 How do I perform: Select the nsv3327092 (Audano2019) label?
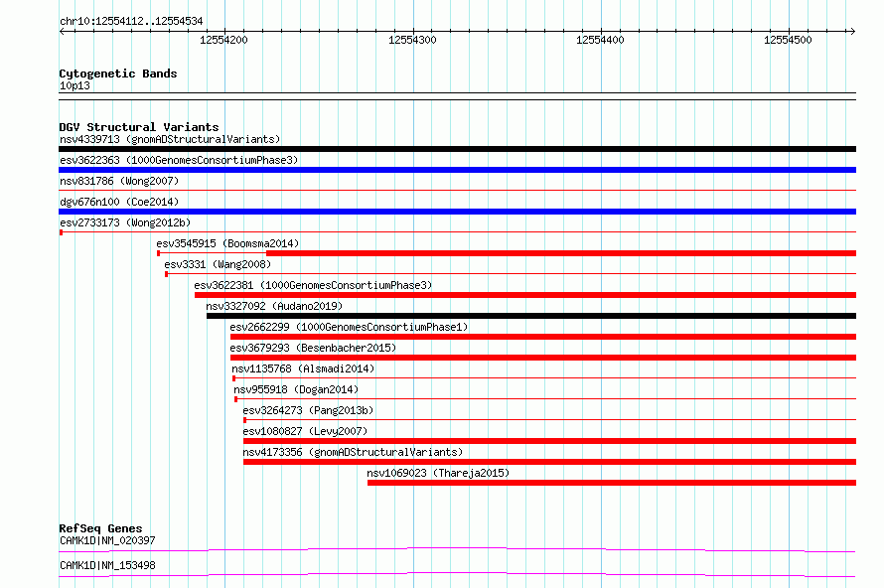click(274, 306)
